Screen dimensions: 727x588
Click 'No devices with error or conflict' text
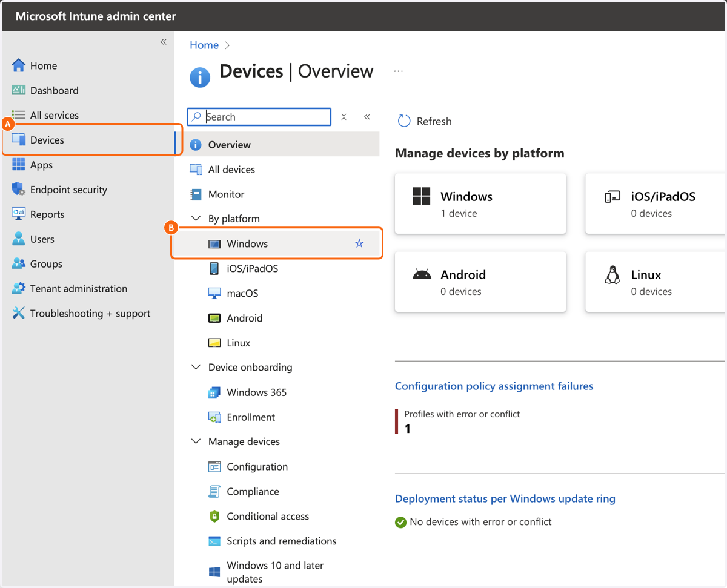tap(480, 521)
